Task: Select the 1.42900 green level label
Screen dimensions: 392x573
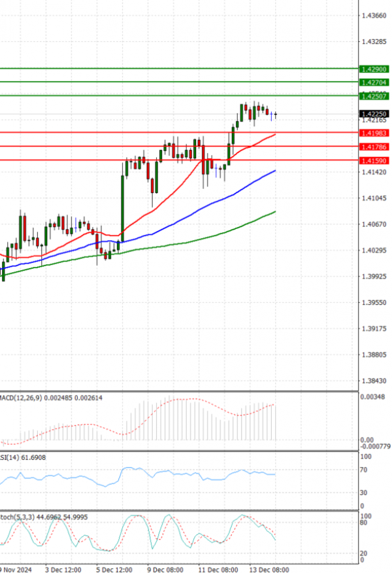Action: coord(374,69)
